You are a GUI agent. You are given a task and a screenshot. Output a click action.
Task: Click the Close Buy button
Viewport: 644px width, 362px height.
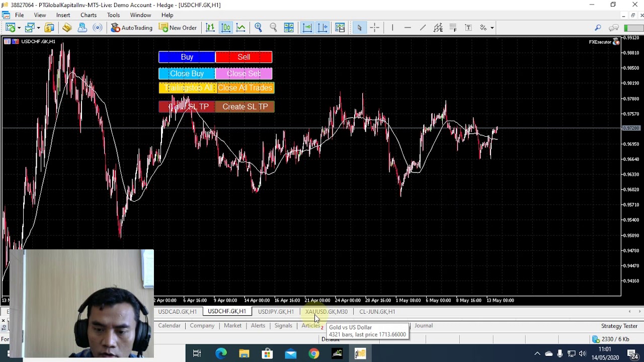click(x=187, y=73)
